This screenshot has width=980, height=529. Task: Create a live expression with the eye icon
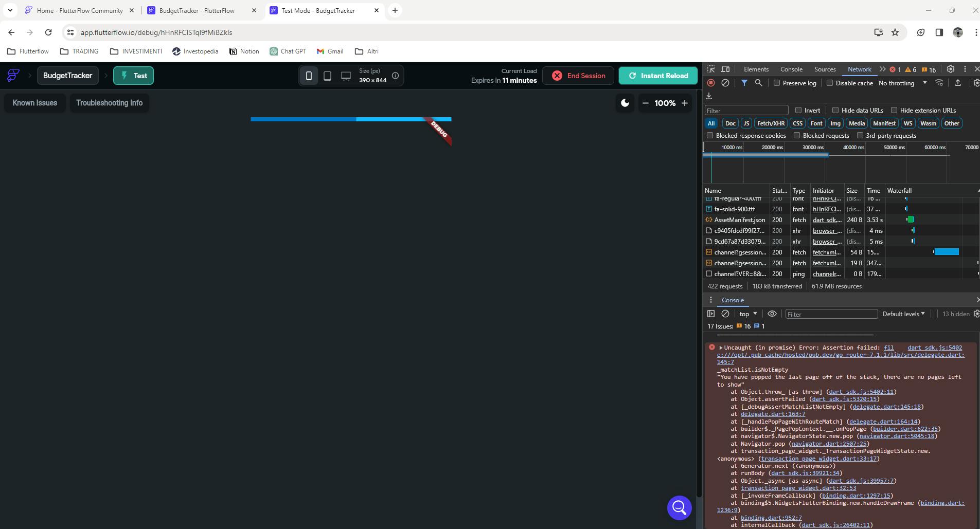772,314
